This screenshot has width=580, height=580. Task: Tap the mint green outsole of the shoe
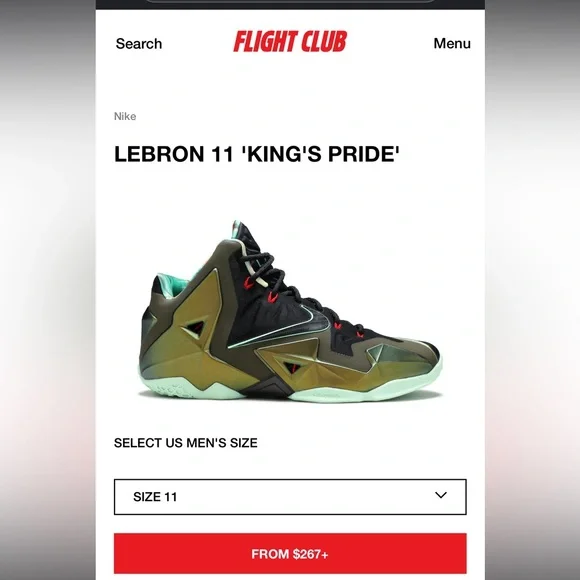coord(290,390)
